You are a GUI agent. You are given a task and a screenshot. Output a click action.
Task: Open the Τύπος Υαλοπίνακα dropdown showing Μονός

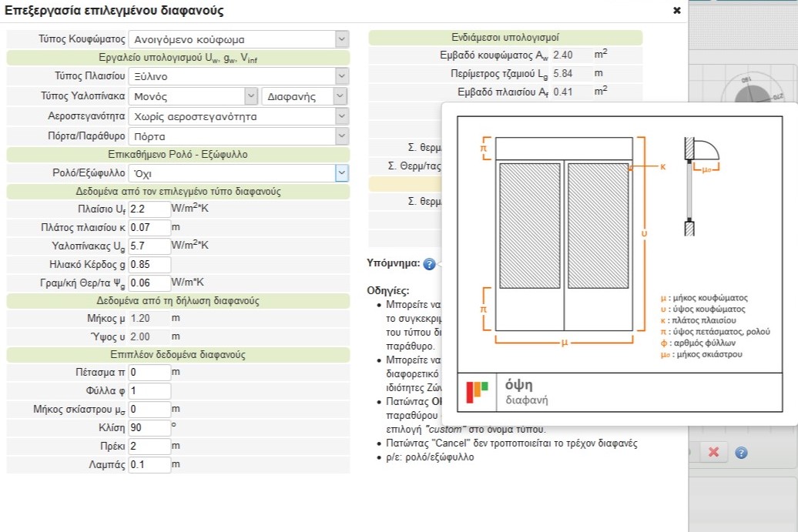[x=193, y=96]
